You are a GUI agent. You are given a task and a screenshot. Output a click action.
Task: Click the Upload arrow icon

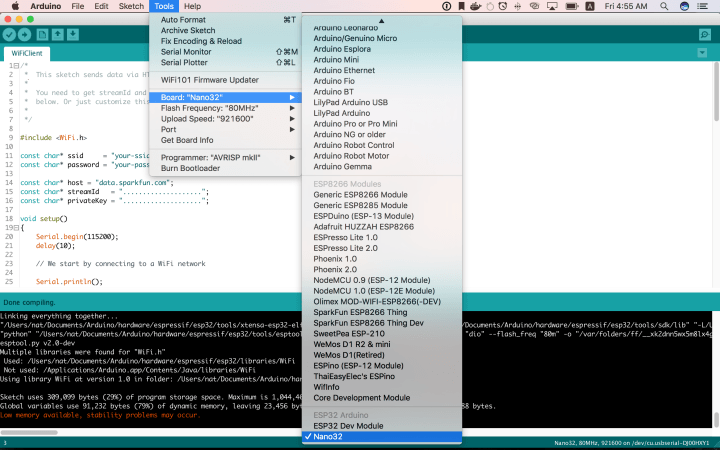tap(24, 34)
